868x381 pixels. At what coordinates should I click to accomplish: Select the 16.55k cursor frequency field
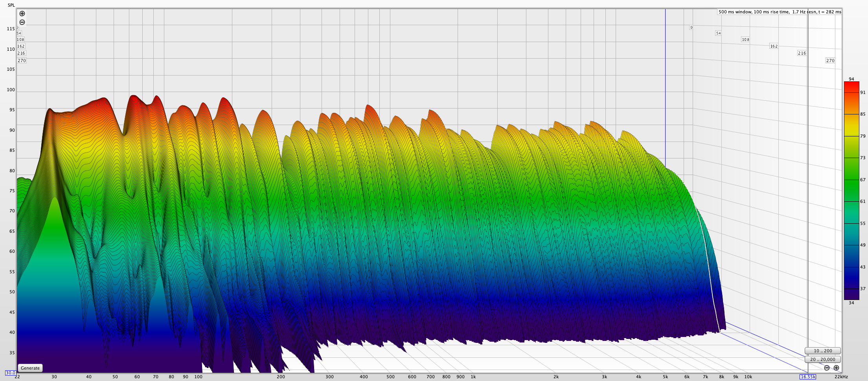click(x=808, y=377)
